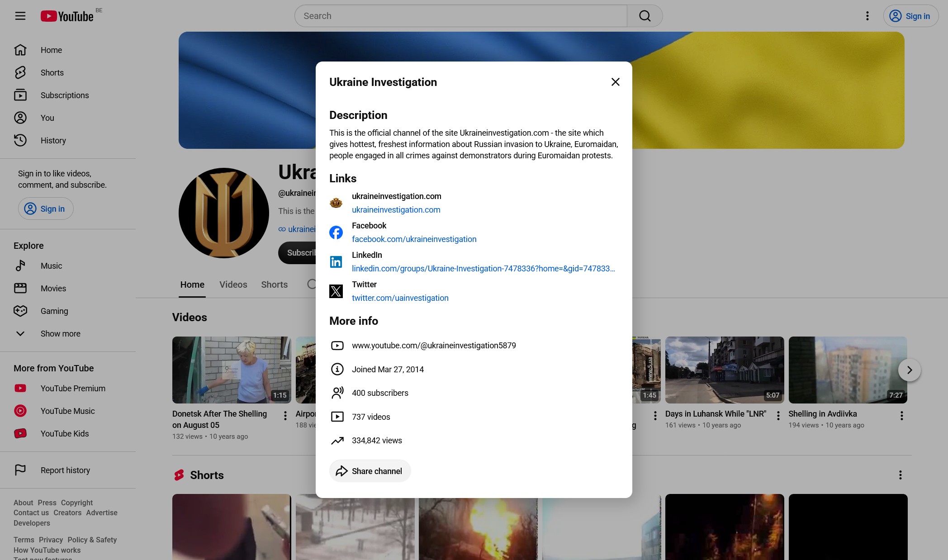This screenshot has height=560, width=948.
Task: Open History in the sidebar
Action: pos(68,140)
